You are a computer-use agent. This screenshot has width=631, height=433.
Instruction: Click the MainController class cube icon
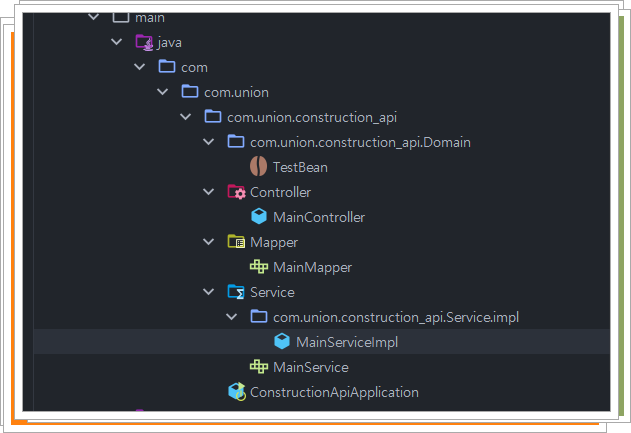[259, 216]
